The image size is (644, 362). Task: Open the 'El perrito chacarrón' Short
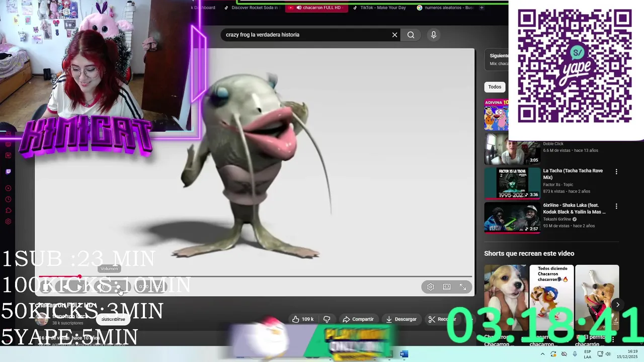(x=597, y=298)
